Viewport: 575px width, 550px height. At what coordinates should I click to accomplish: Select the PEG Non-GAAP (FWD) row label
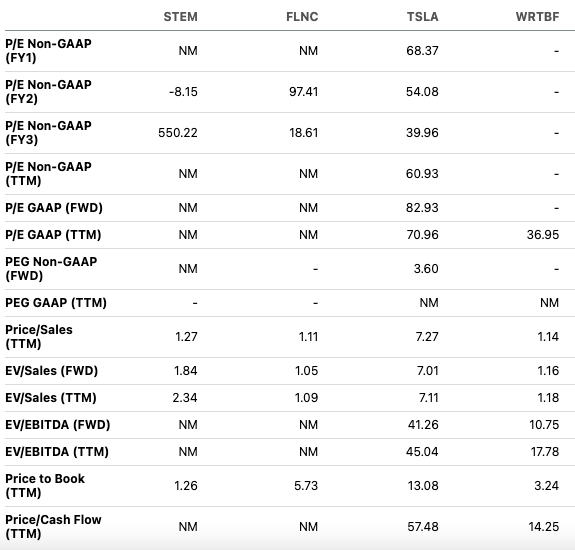click(51, 269)
